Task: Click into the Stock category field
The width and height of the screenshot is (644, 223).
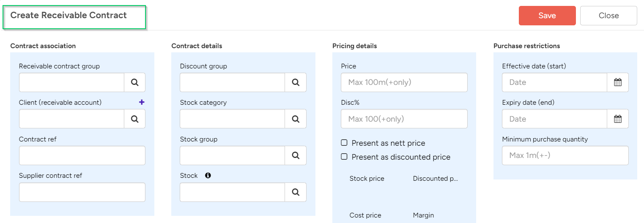Action: [x=233, y=119]
